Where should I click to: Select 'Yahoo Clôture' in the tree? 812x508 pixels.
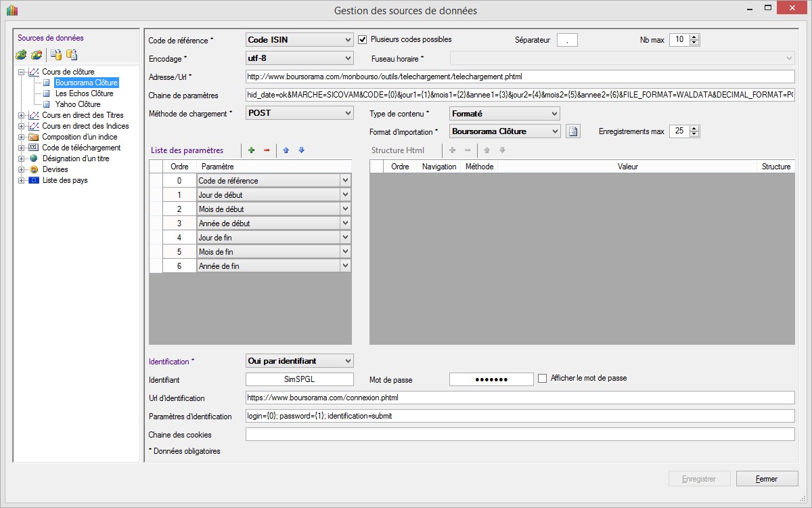point(78,104)
